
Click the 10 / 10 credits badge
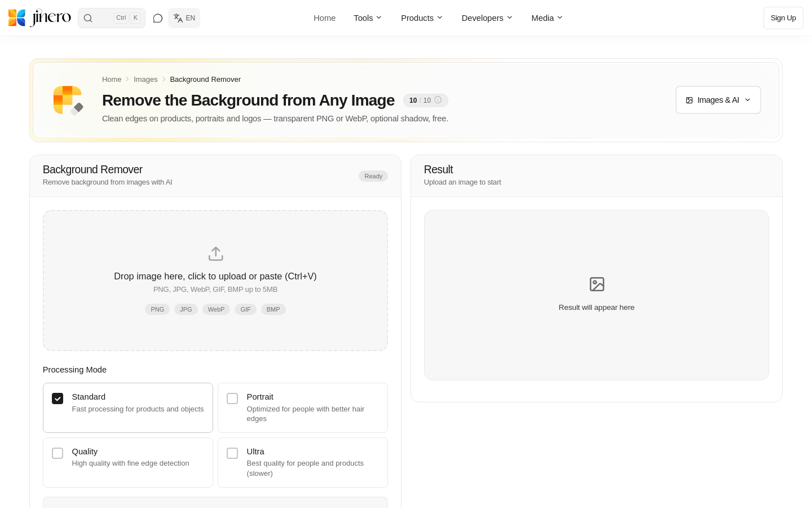426,100
